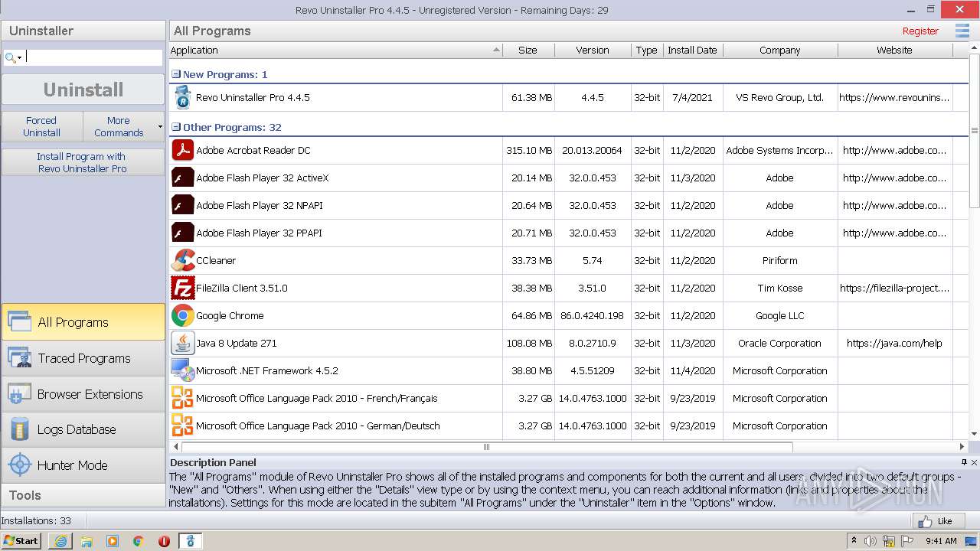Click Install Program with Revo Uninstaller Pro
Screen dimensions: 980x551
pos(83,162)
